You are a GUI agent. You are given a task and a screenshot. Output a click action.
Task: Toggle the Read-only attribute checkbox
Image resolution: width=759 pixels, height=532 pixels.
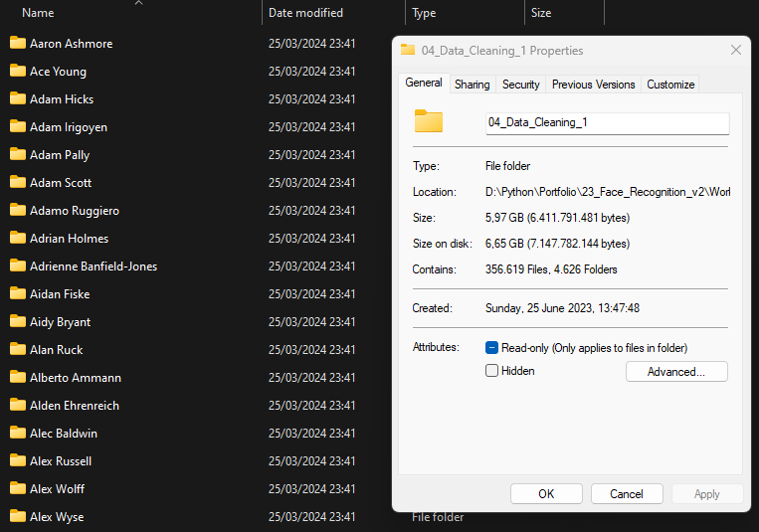[x=491, y=348]
